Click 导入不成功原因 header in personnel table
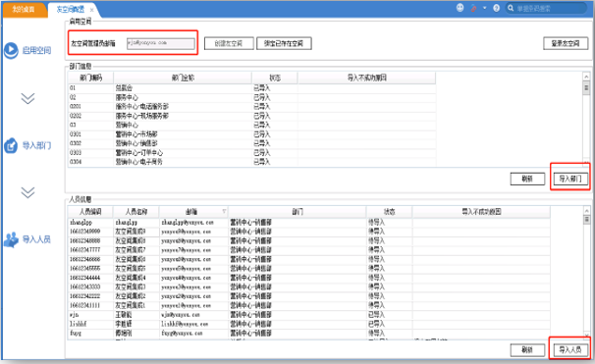The image size is (595, 364). pos(481,212)
